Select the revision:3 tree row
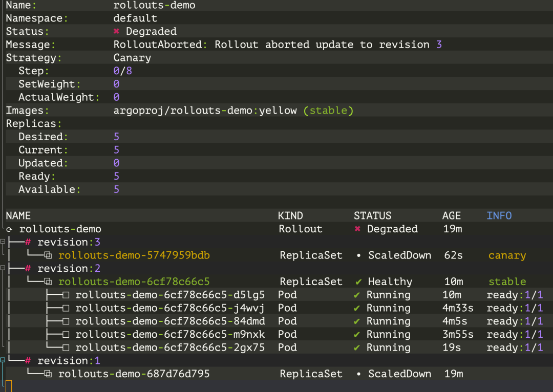The width and height of the screenshot is (553, 392). pyautogui.click(x=69, y=242)
